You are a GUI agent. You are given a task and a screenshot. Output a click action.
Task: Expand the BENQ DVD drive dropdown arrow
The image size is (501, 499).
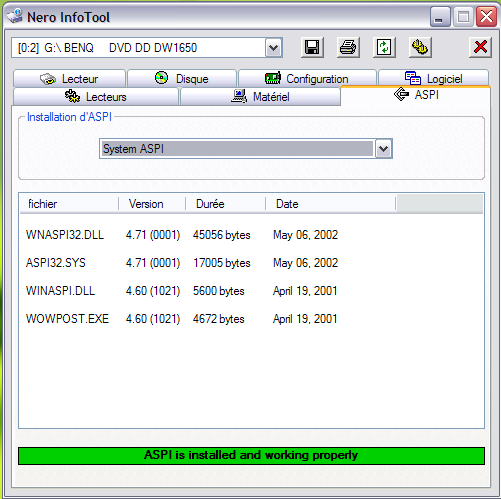pos(274,48)
